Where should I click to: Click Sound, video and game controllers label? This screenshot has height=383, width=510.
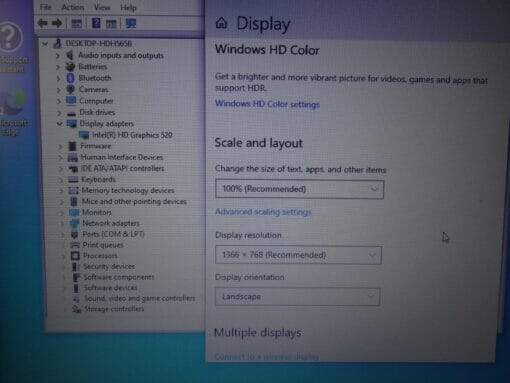tap(140, 298)
